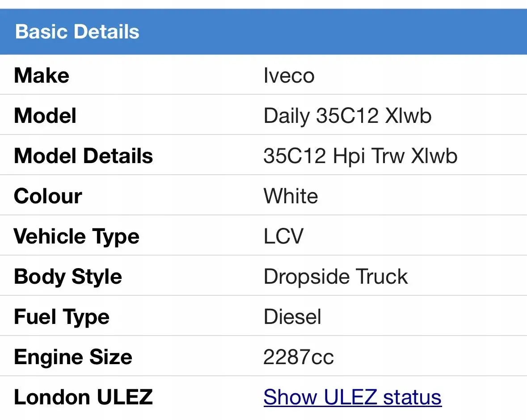Click the LCV vehicle type value
Viewport: 527px width, 420px height.
283,236
